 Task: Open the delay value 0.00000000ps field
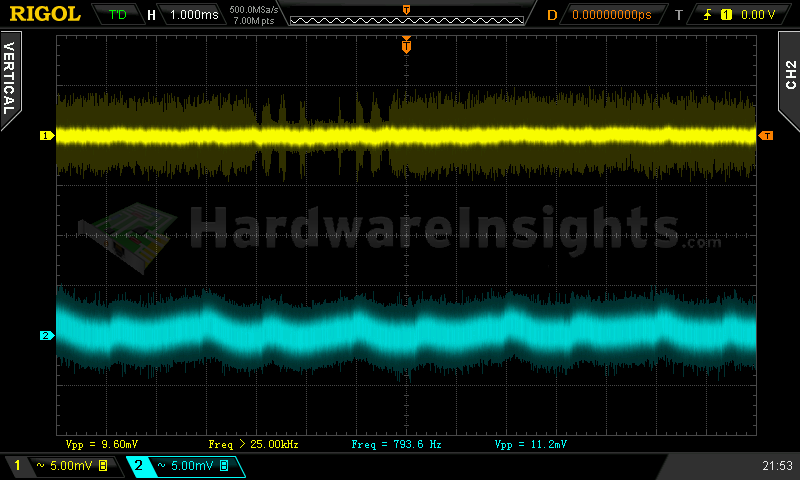[610, 15]
